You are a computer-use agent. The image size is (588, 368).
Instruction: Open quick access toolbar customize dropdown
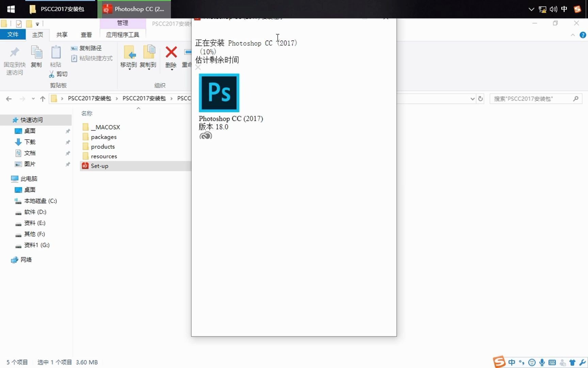[37, 24]
